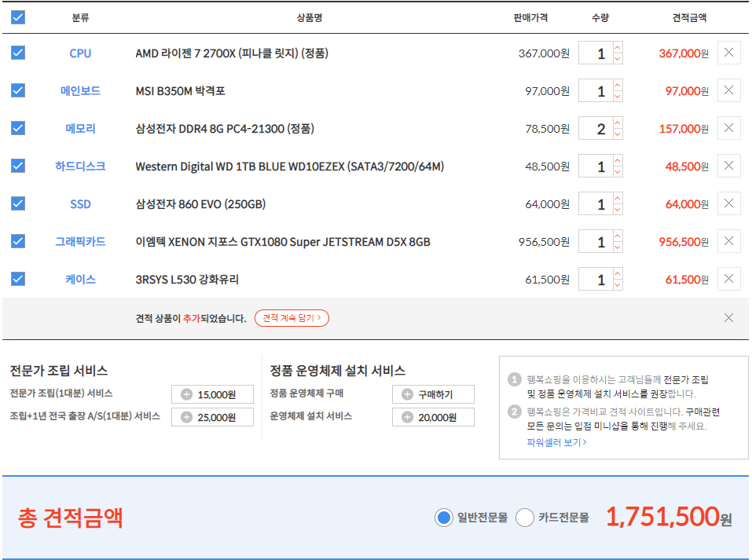752x560 pixels.
Task: Increase 하드디스크 quantity with the up arrow
Action: 618,160
